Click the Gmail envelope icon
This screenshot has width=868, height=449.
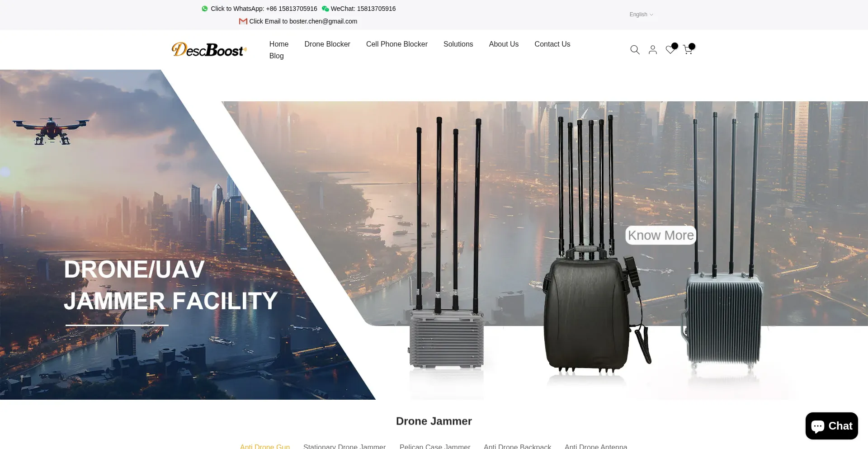[x=243, y=21]
